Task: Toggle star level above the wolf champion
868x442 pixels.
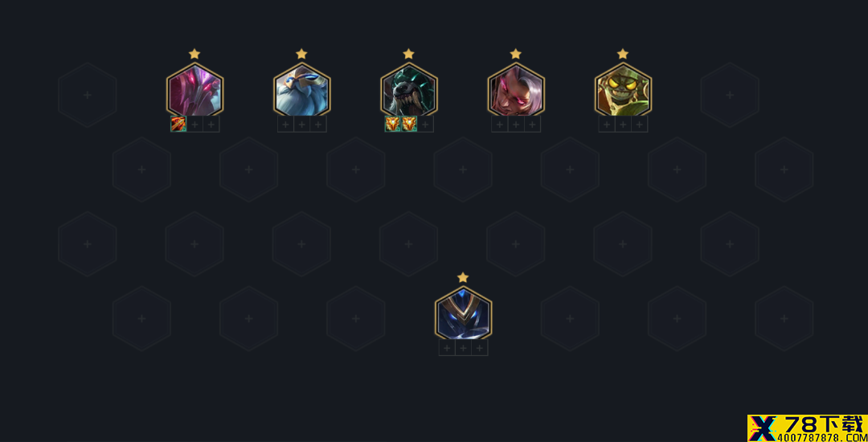Action: pyautogui.click(x=408, y=54)
